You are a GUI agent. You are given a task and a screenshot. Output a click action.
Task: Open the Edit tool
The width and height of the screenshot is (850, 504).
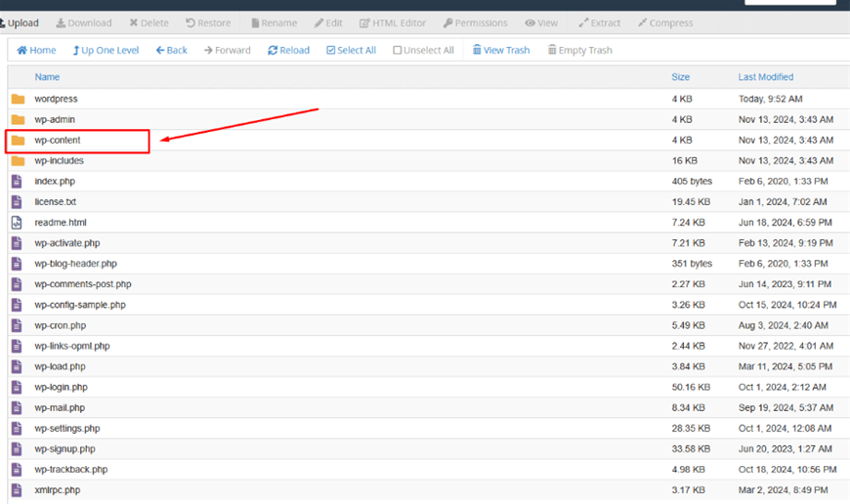[328, 22]
